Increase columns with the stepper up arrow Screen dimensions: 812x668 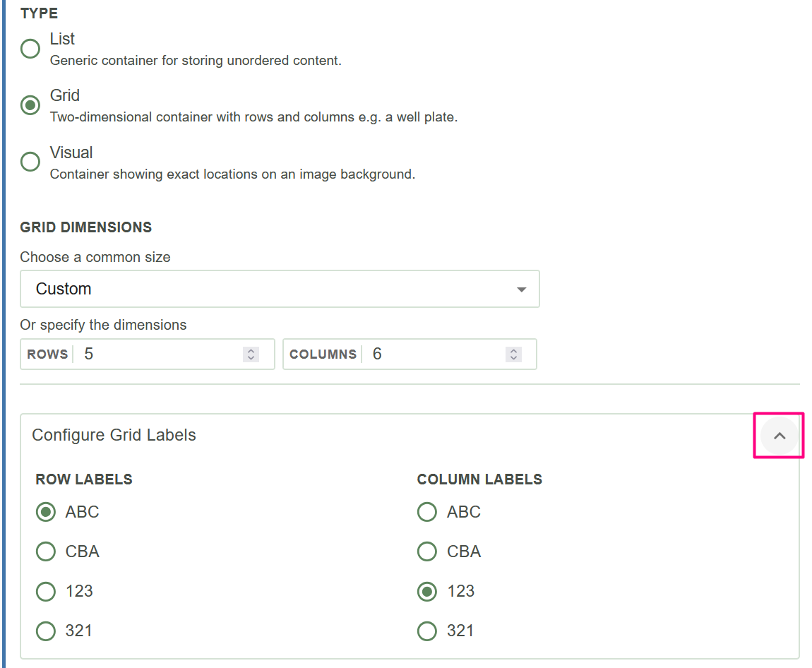click(514, 350)
